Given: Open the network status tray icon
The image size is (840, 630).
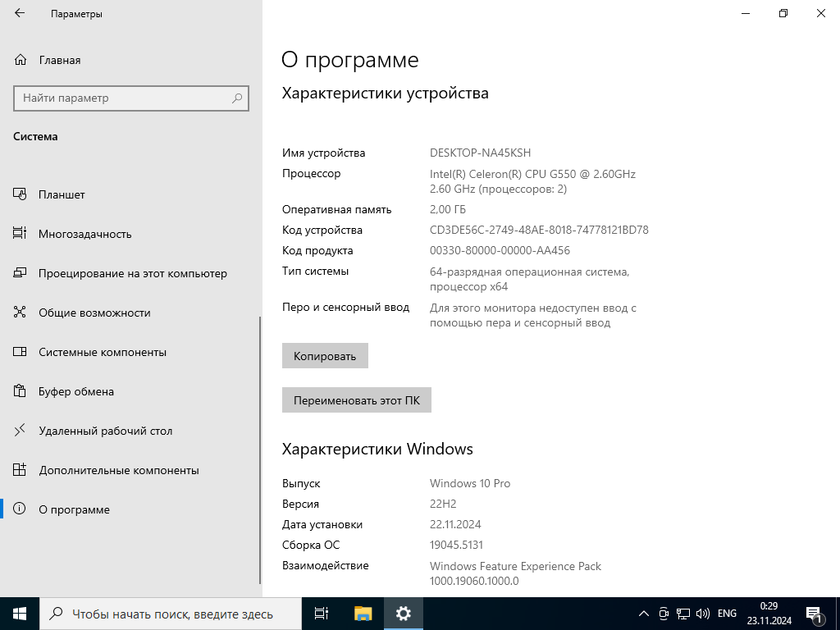Looking at the screenshot, I should click(x=683, y=614).
